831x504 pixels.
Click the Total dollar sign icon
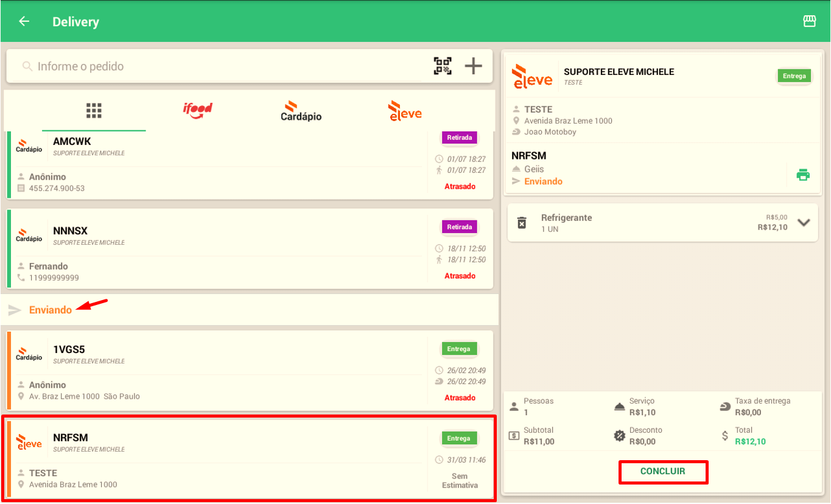[x=725, y=435]
